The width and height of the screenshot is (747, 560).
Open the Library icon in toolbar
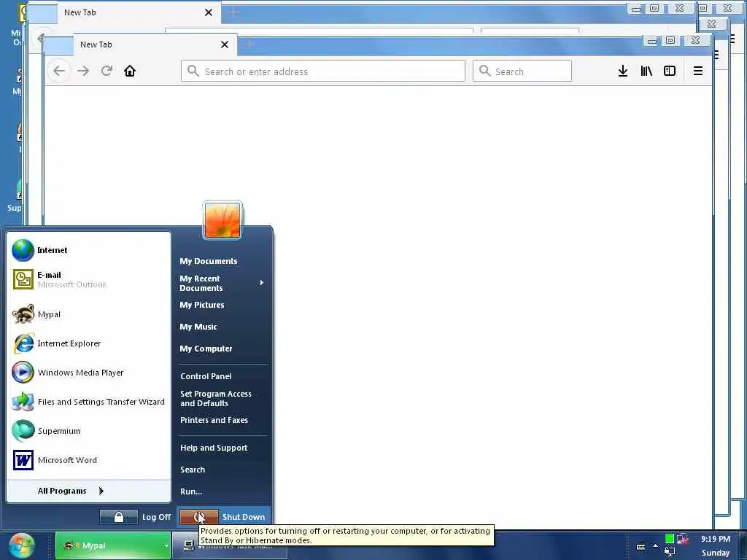[646, 71]
